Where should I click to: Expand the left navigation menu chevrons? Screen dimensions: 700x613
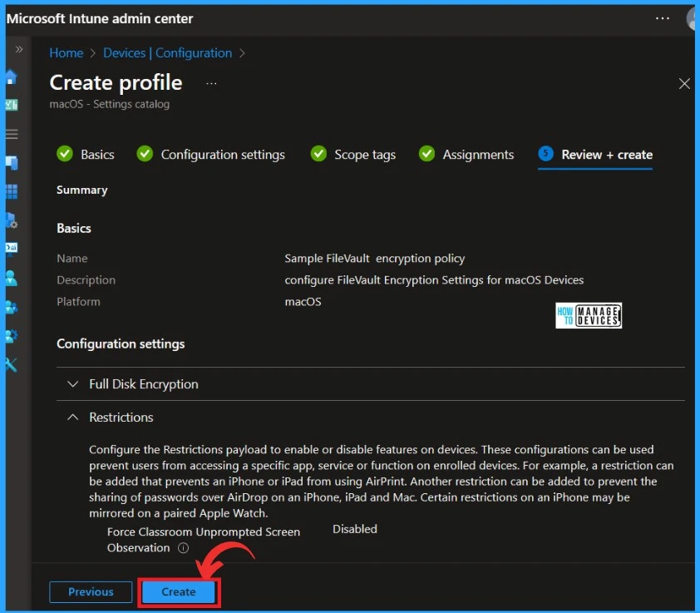tap(19, 49)
